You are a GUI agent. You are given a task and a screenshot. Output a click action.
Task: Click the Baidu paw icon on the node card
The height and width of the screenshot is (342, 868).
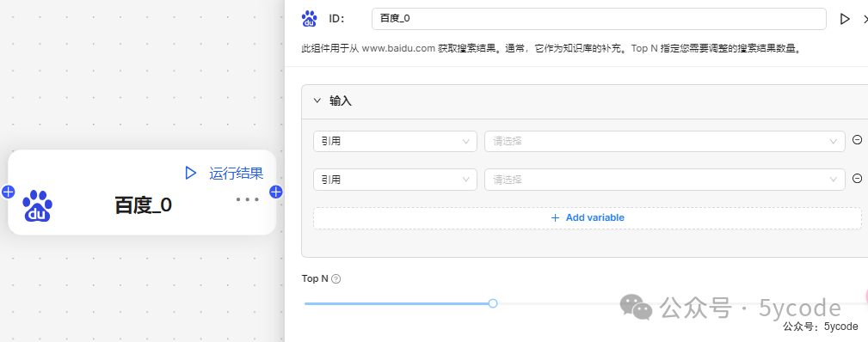pos(37,206)
